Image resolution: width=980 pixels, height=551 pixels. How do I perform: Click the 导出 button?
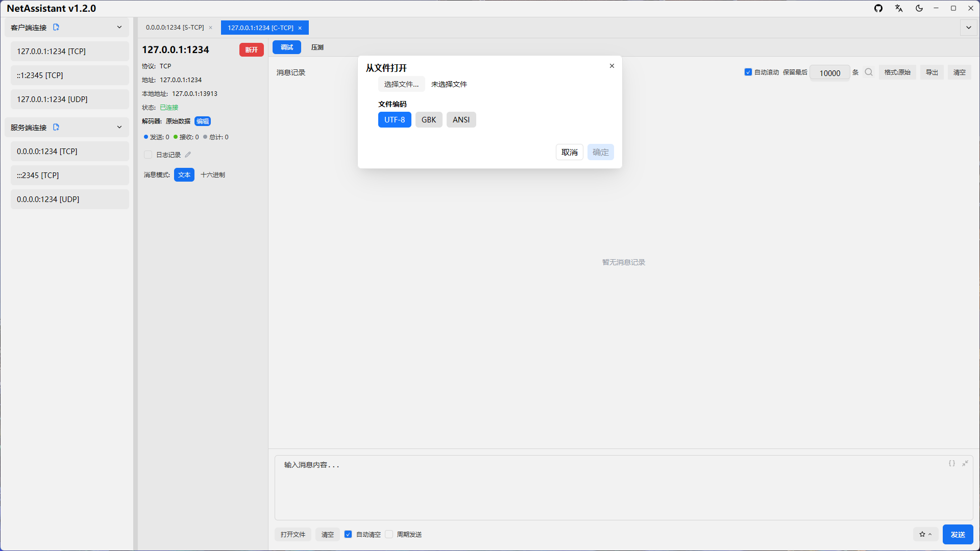click(932, 72)
